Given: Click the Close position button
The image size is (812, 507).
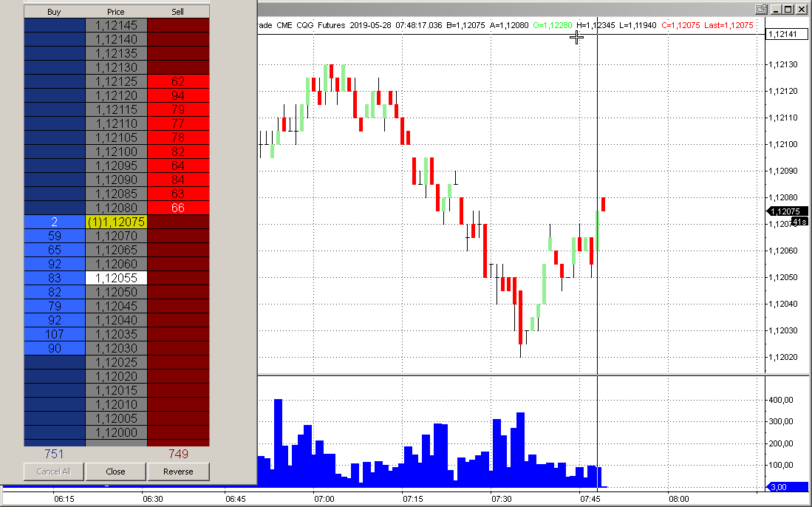Looking at the screenshot, I should tap(115, 472).
